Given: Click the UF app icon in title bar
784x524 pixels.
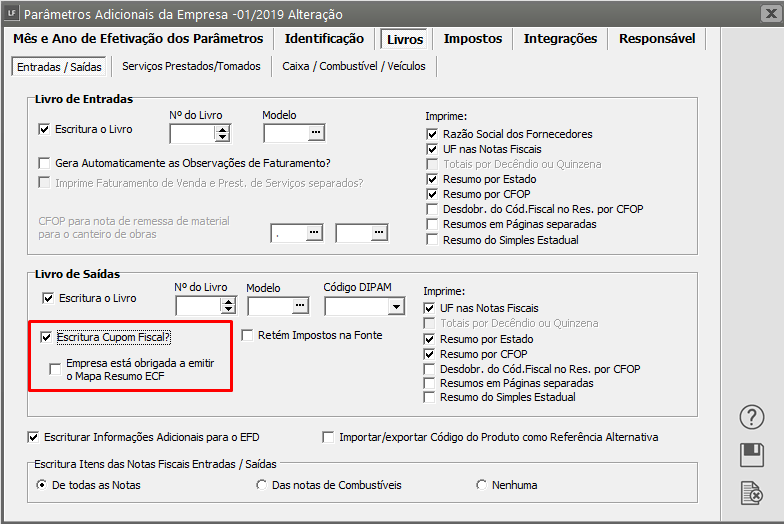Looking at the screenshot, I should [x=12, y=12].
